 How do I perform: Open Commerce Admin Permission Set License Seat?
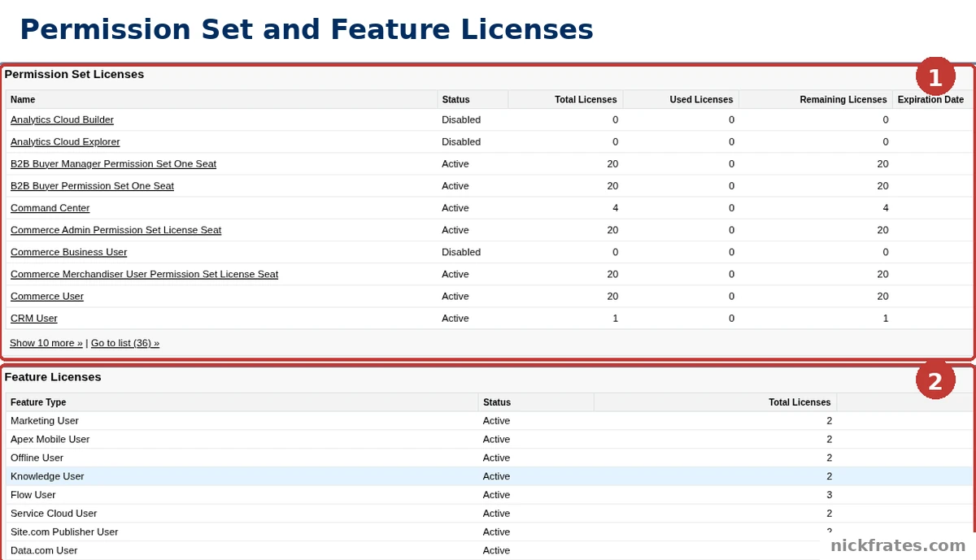click(115, 230)
